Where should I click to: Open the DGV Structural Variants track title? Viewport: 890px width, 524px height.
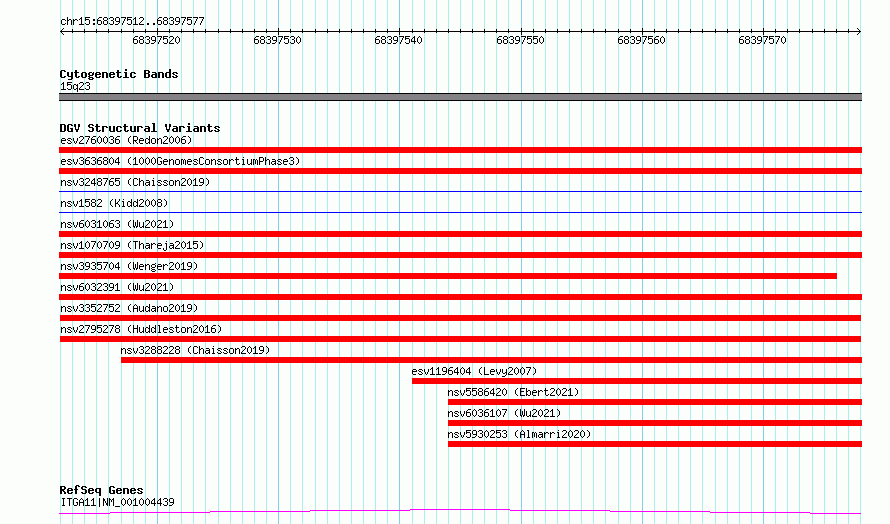tap(140, 128)
